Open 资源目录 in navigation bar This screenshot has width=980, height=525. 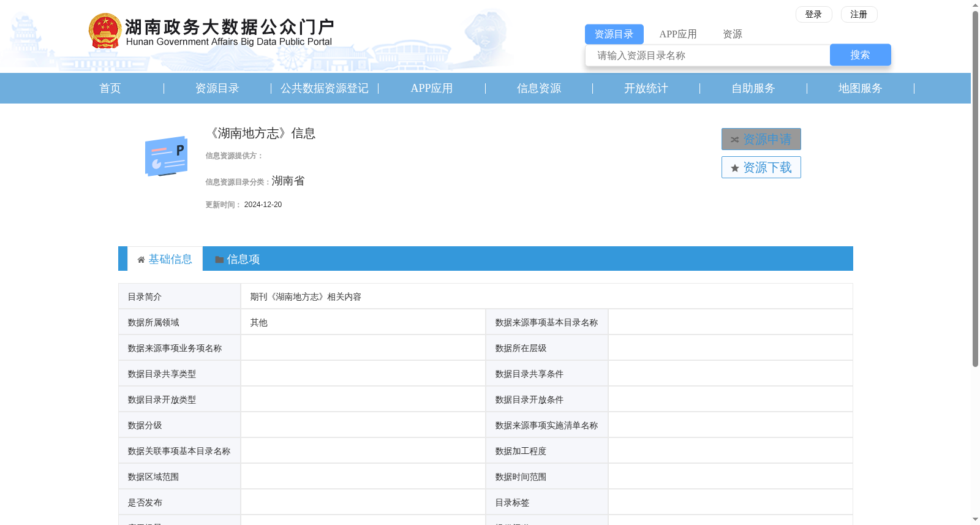[x=217, y=88]
